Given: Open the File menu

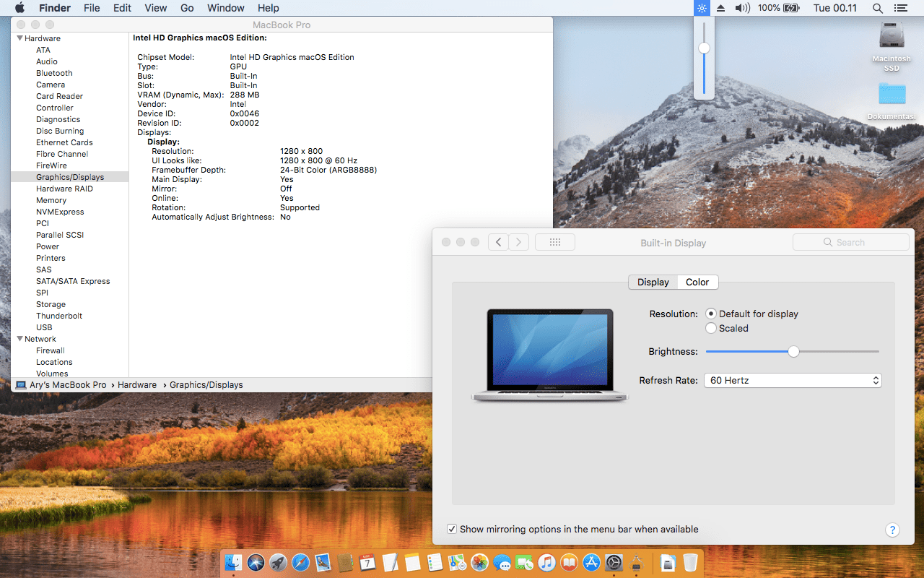Looking at the screenshot, I should (x=92, y=8).
